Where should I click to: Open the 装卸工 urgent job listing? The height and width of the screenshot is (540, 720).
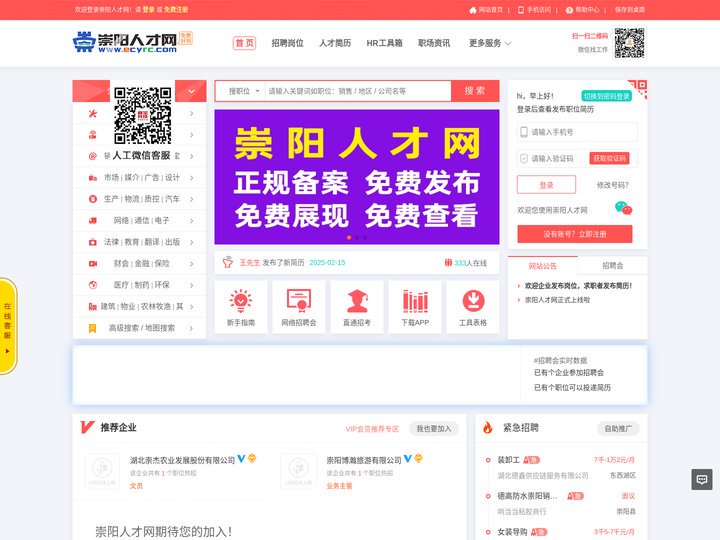[x=508, y=460]
